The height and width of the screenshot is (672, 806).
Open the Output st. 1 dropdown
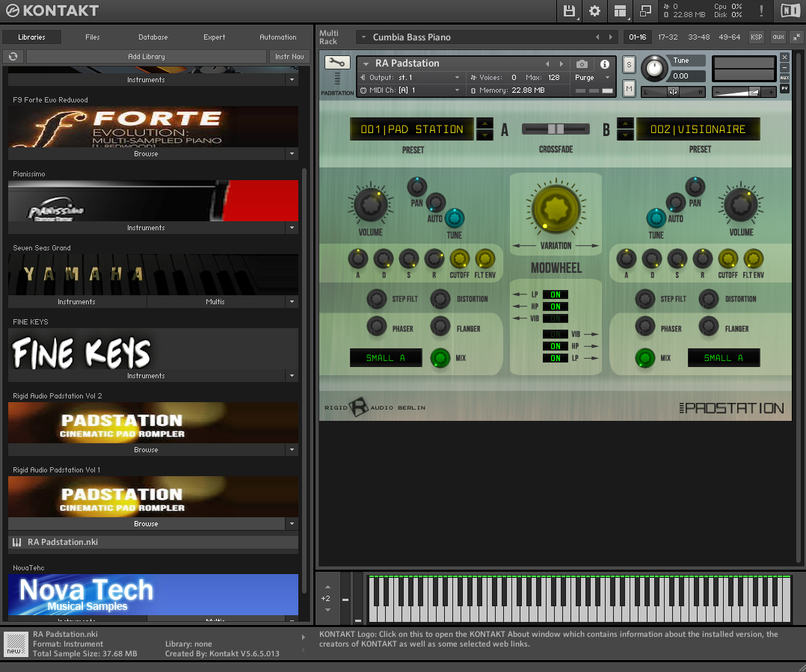tap(457, 78)
